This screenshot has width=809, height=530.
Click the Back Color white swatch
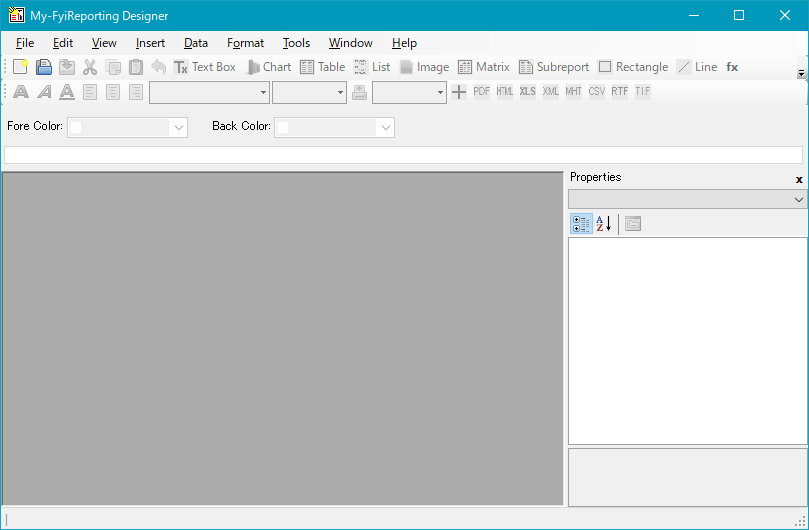point(283,127)
